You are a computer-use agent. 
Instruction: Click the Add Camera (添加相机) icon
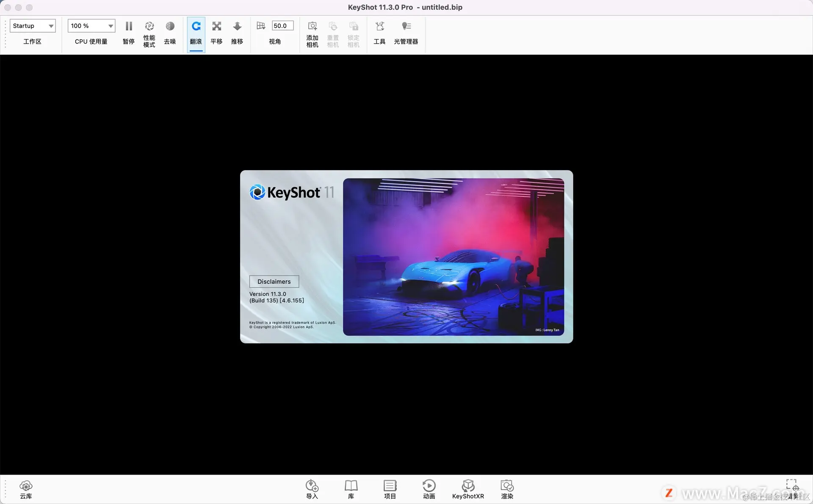312,26
